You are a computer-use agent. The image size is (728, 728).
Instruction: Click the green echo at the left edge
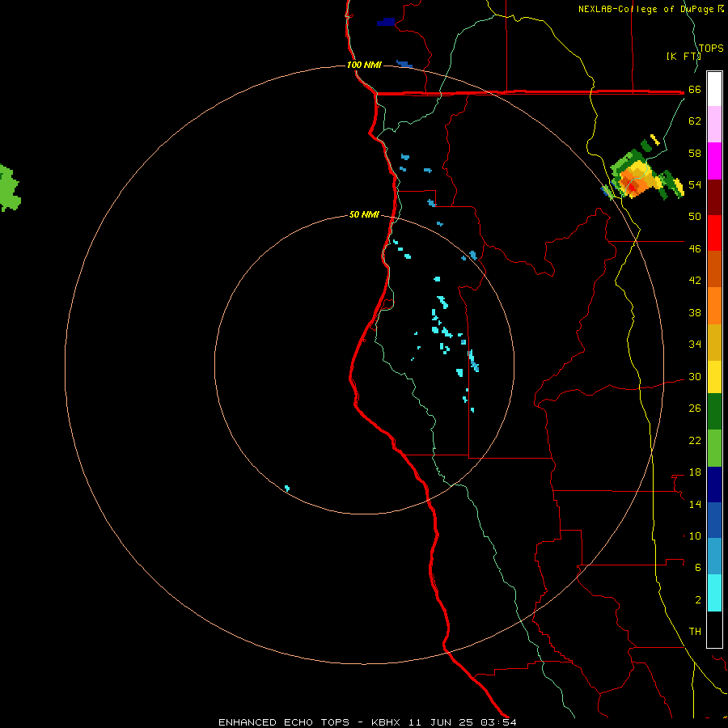[9, 188]
